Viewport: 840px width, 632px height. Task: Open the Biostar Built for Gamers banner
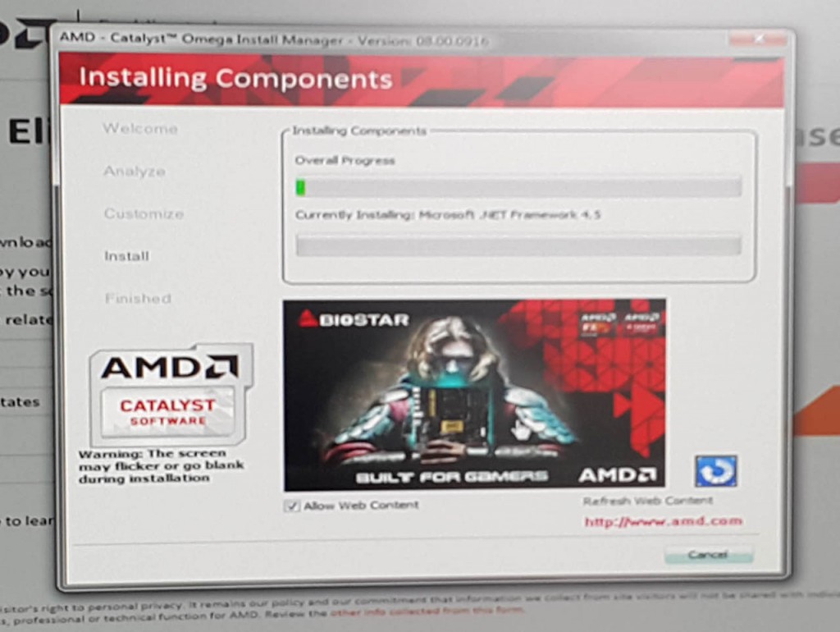click(x=474, y=395)
